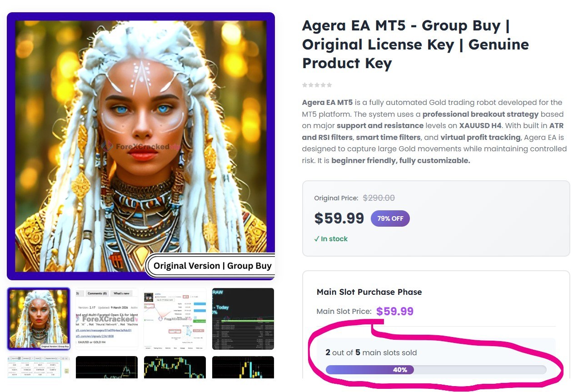Click the Agera EA MT5 product title
Screen dimensions: 573x392
pos(415,45)
